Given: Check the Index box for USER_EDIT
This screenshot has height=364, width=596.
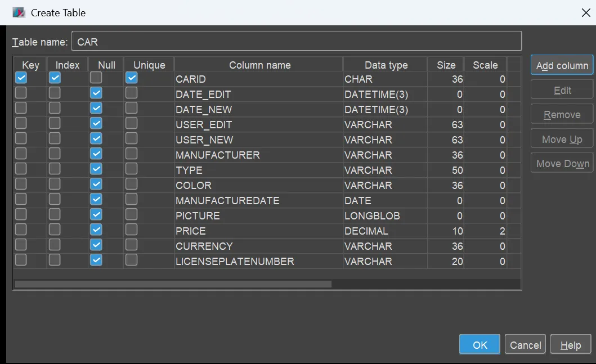Looking at the screenshot, I should (x=55, y=123).
